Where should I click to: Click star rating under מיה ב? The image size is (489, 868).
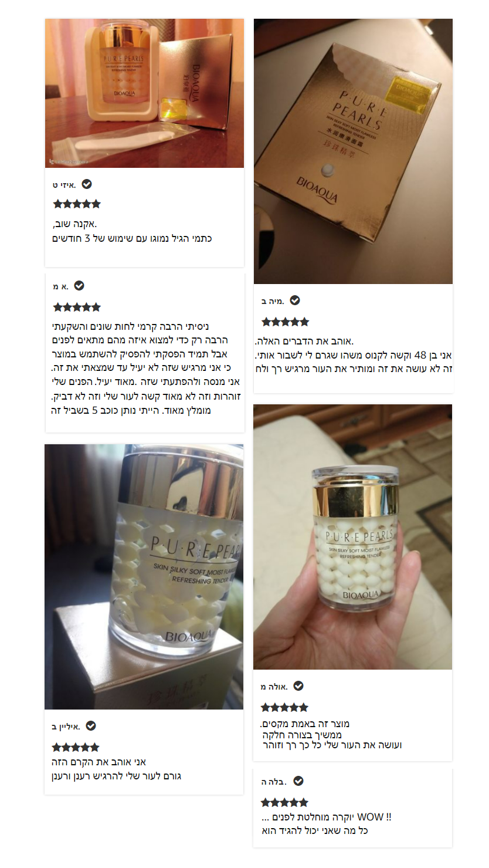pyautogui.click(x=285, y=322)
